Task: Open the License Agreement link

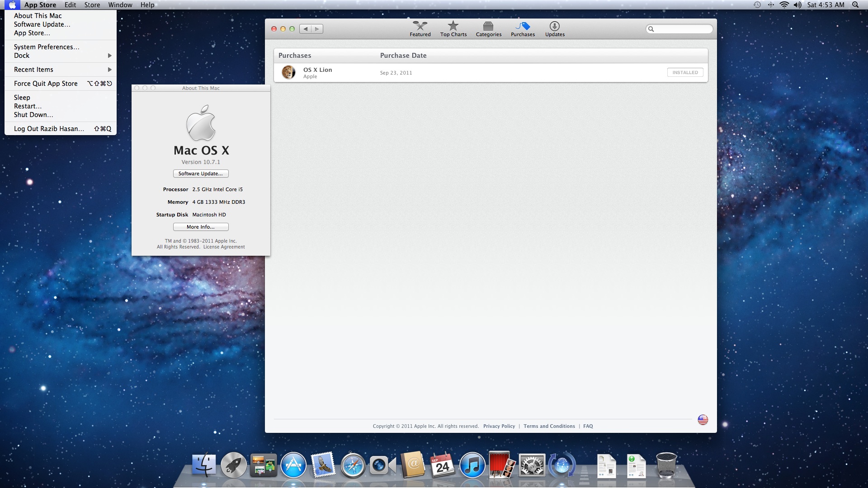Action: 224,247
